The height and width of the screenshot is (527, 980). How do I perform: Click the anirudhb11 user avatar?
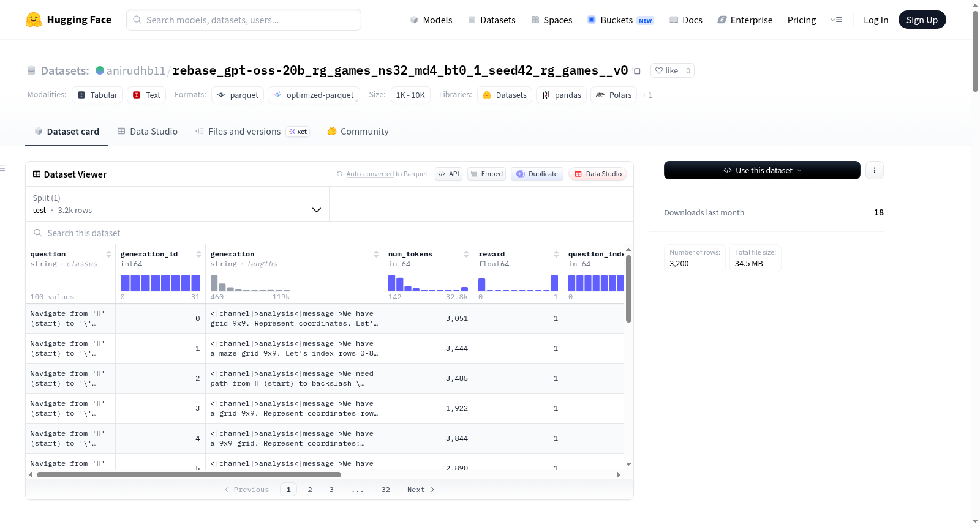100,70
